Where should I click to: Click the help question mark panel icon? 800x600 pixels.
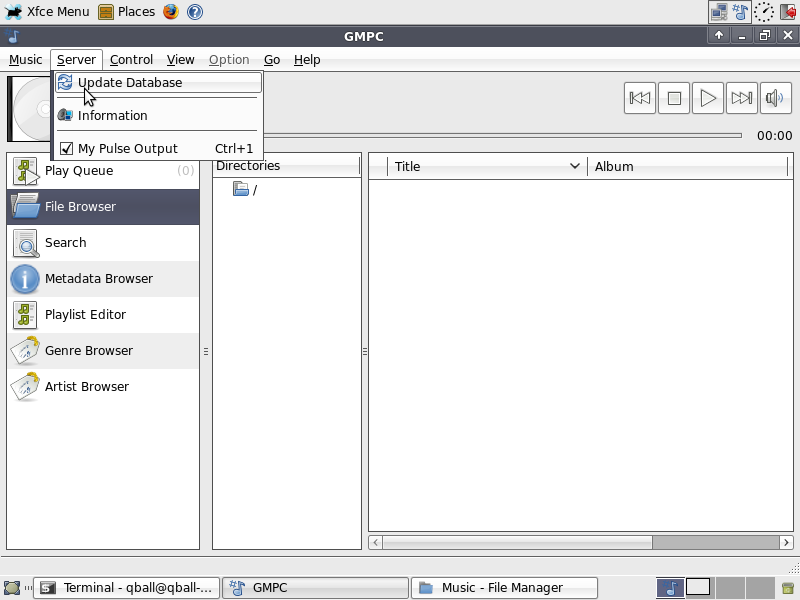click(195, 11)
